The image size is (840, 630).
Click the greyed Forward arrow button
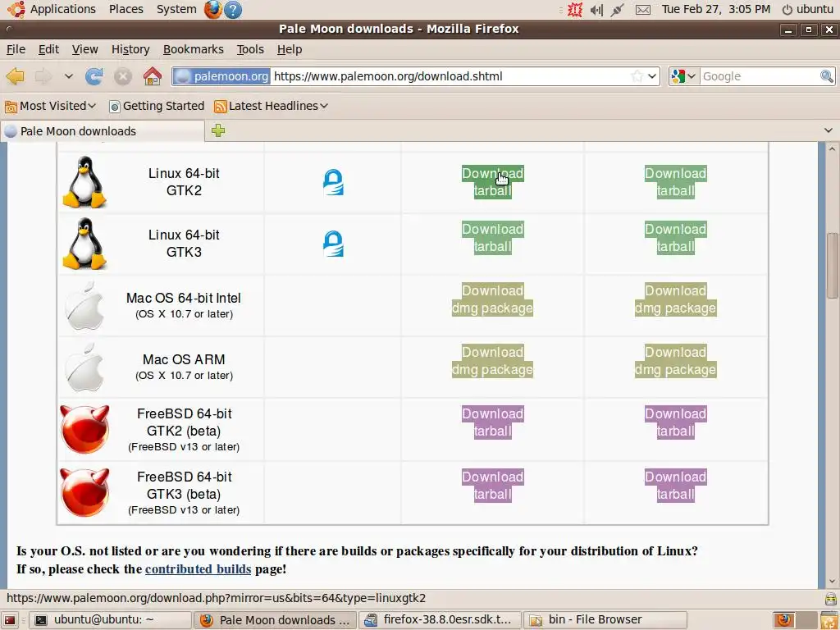point(43,76)
